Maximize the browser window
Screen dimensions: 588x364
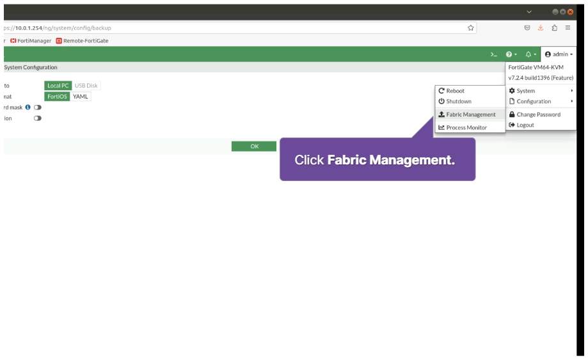click(x=562, y=12)
